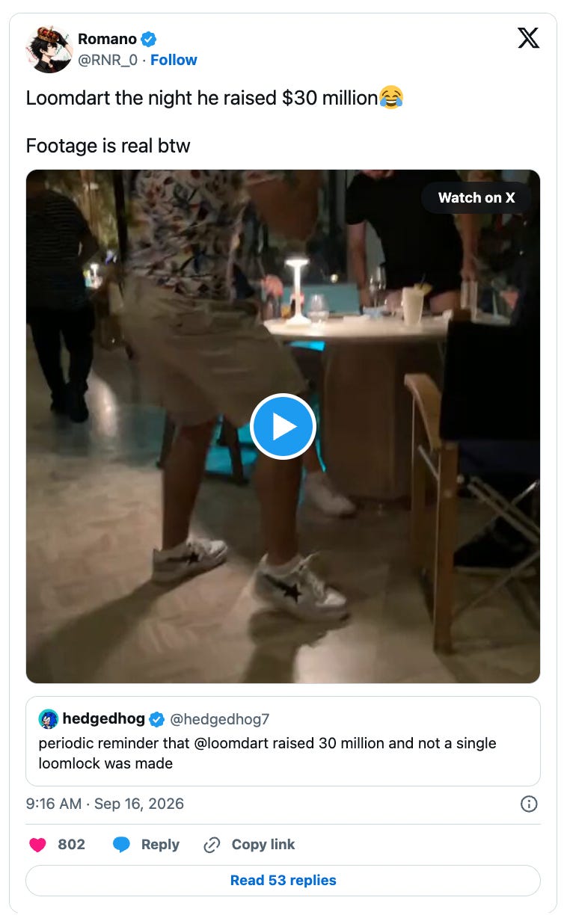The width and height of the screenshot is (567, 924).
Task: Open the quoted hedgedhog tweet text
Action: (267, 754)
